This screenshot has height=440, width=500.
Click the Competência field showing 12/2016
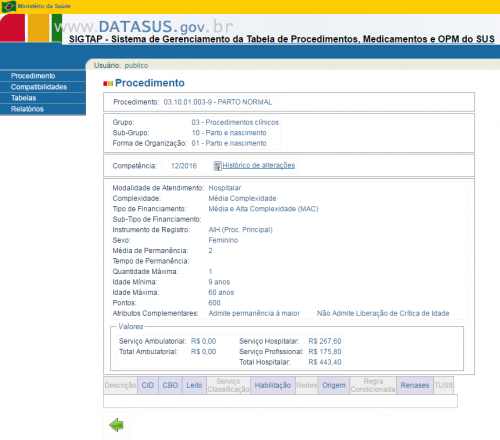coord(184,166)
